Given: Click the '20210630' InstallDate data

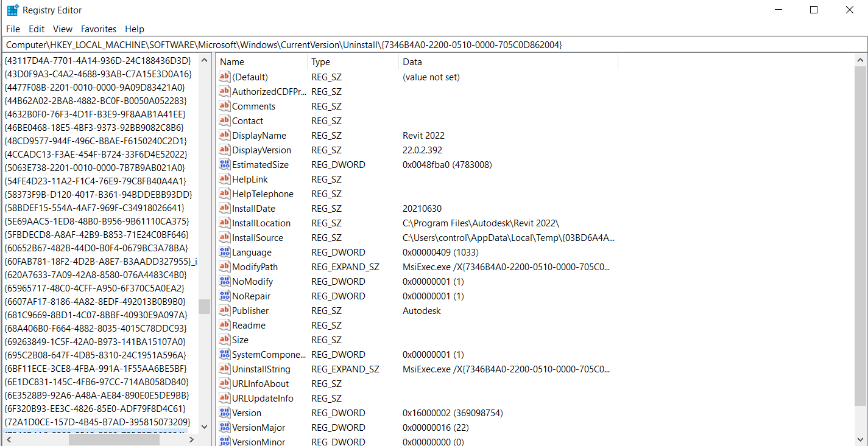Looking at the screenshot, I should [x=422, y=209].
